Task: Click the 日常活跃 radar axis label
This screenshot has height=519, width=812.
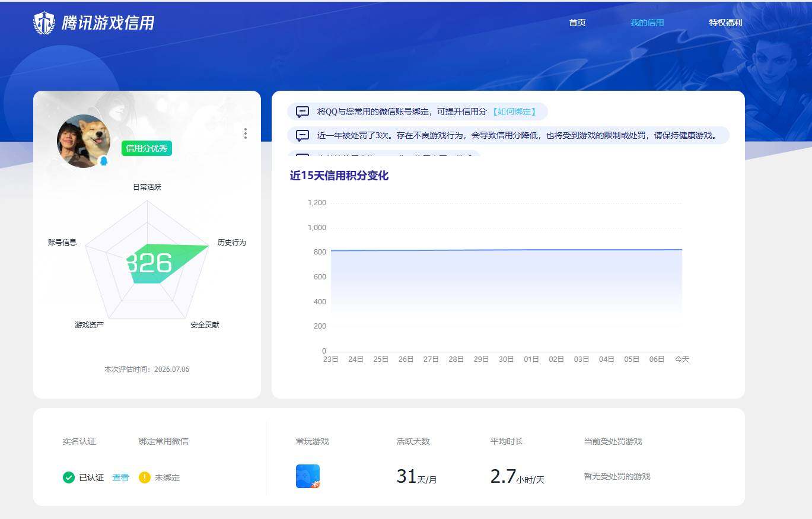Action: (x=147, y=187)
